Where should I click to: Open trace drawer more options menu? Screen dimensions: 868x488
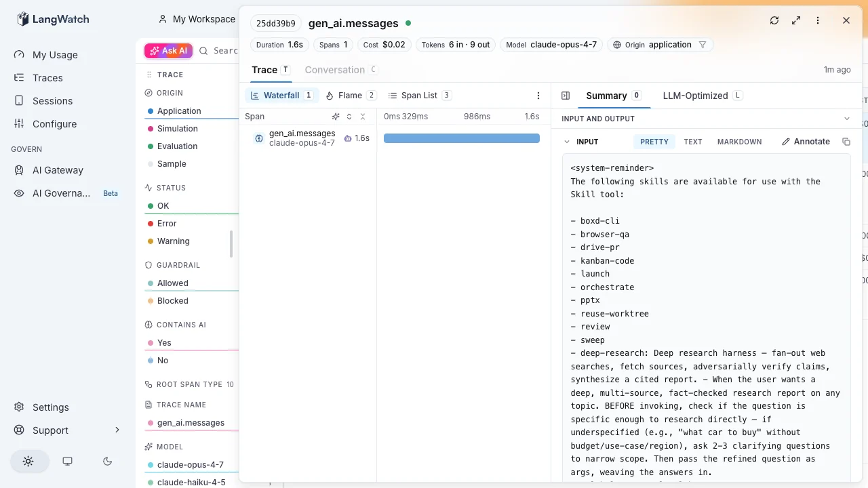pos(818,20)
